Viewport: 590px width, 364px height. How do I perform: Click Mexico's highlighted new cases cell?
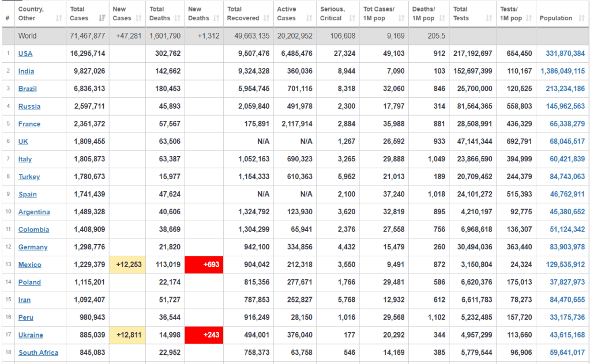127,265
